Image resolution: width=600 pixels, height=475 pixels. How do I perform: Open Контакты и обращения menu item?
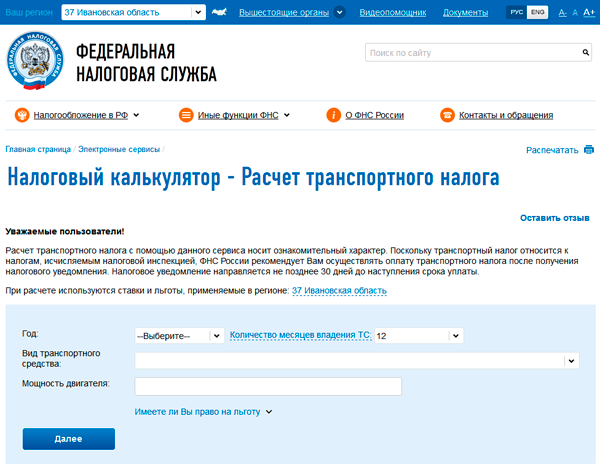click(506, 115)
